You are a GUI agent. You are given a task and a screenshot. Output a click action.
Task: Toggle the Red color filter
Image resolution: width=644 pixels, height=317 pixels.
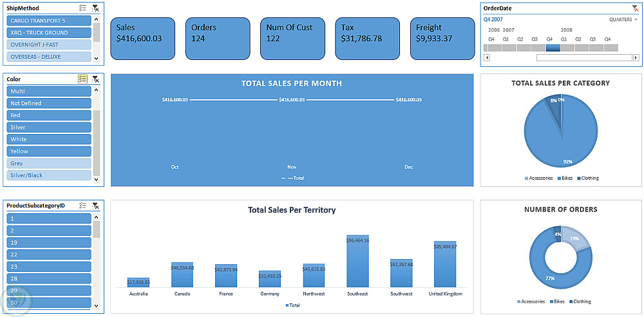48,115
